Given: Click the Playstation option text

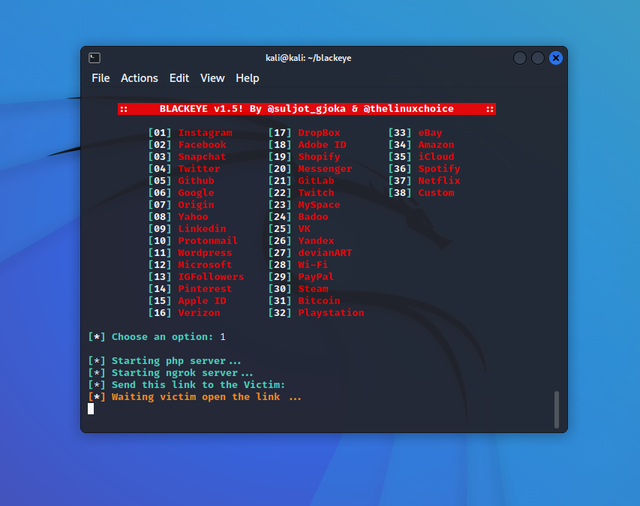Looking at the screenshot, I should coord(331,313).
